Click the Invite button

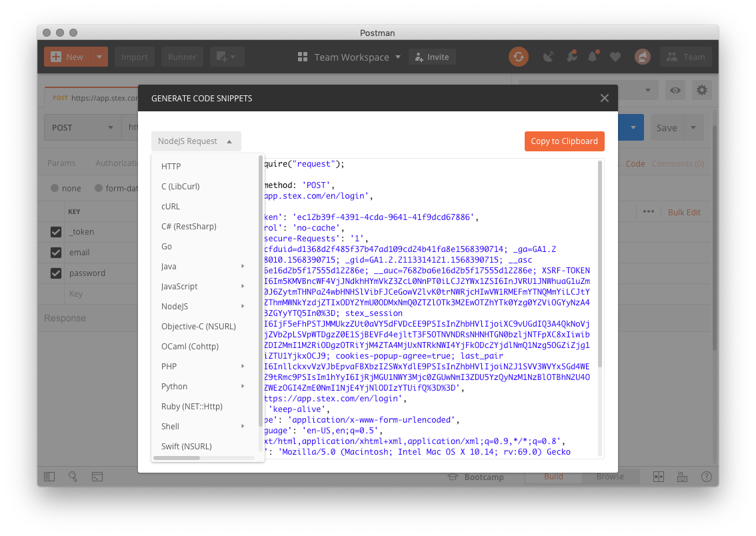[x=432, y=57]
